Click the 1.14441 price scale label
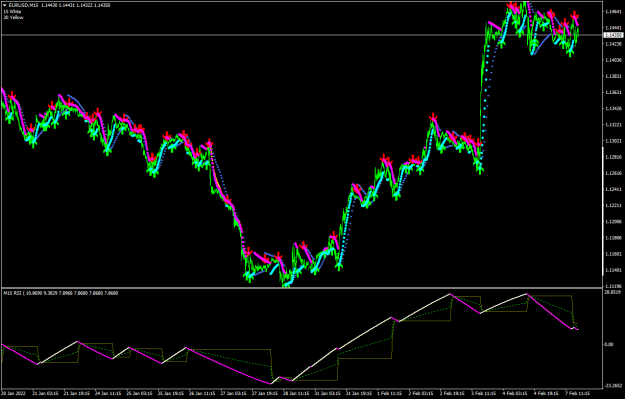 coord(613,28)
